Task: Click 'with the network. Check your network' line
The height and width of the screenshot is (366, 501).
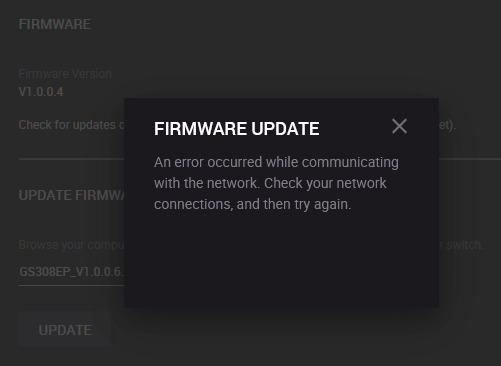Action: 270,183
